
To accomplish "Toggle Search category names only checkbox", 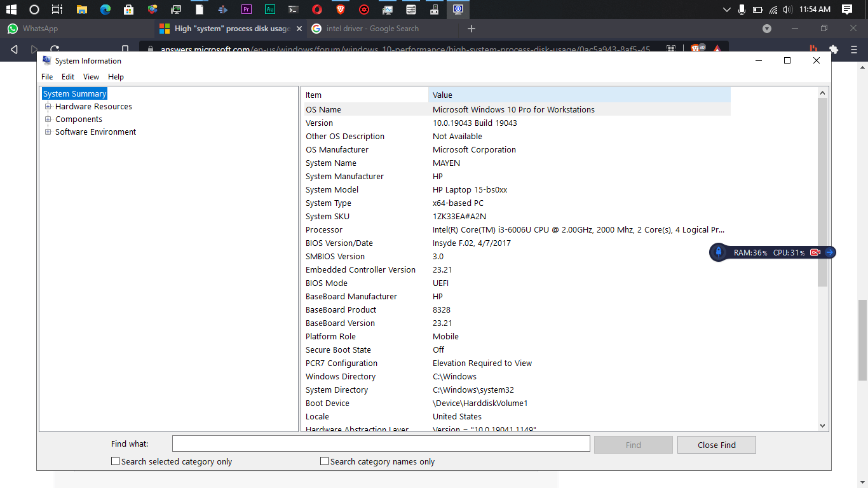I will [x=325, y=461].
